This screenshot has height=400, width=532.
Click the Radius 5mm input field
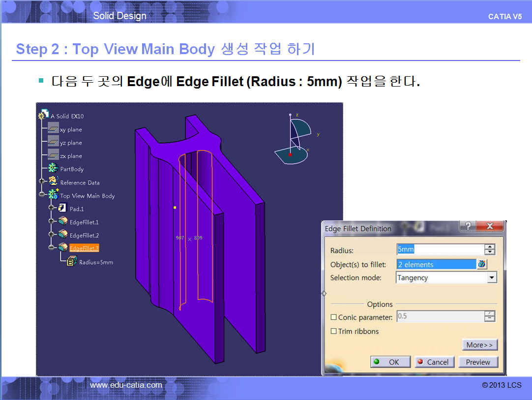click(441, 249)
